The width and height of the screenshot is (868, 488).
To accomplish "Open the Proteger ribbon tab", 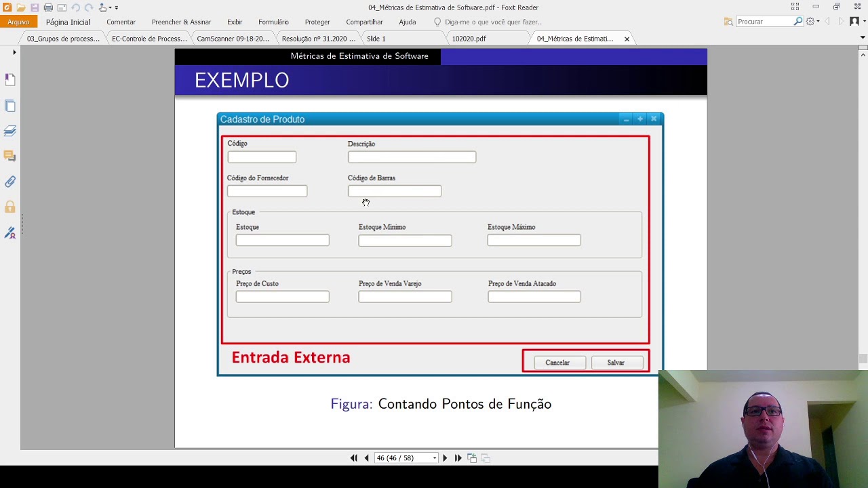I will point(317,22).
